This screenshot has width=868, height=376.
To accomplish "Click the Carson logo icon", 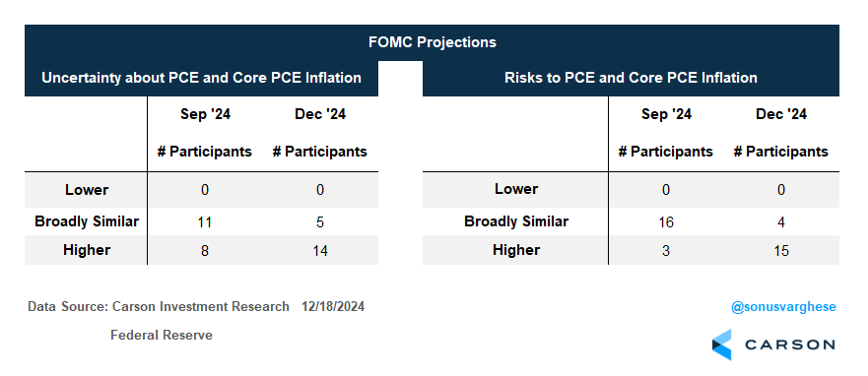I will pos(721,345).
